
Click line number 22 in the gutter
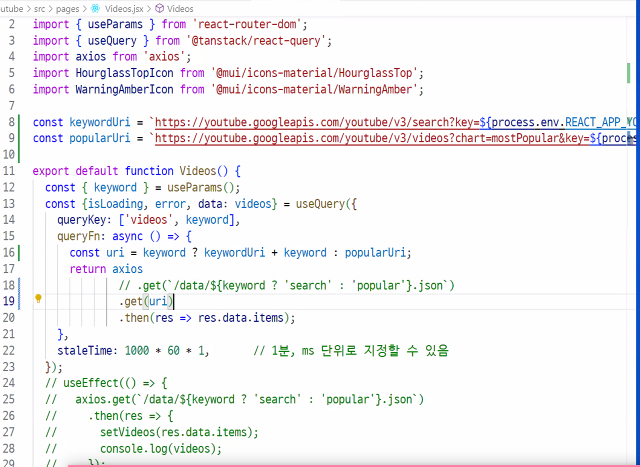tap(9, 350)
